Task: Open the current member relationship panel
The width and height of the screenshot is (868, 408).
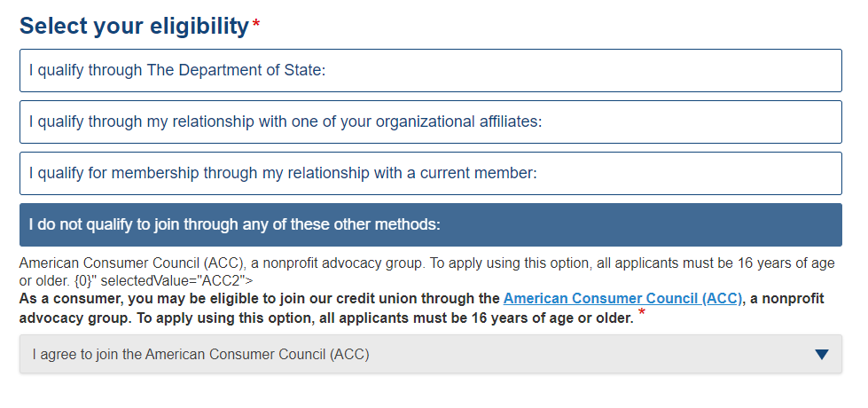Action: coord(431,173)
